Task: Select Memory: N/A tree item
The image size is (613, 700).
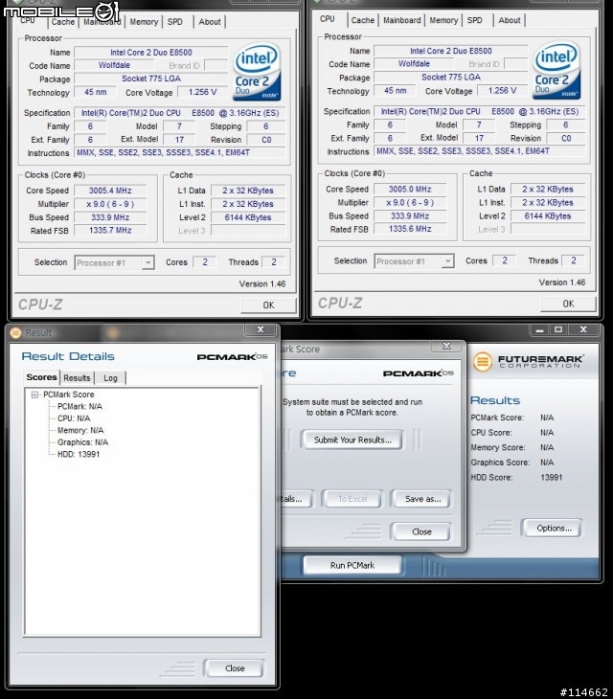Action: click(x=80, y=431)
